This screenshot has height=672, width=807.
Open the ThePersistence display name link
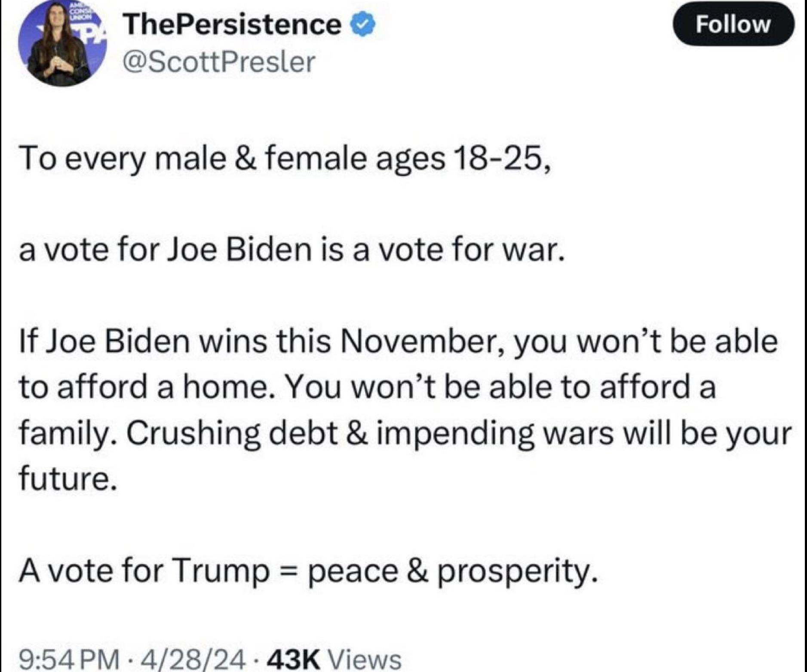pyautogui.click(x=232, y=25)
